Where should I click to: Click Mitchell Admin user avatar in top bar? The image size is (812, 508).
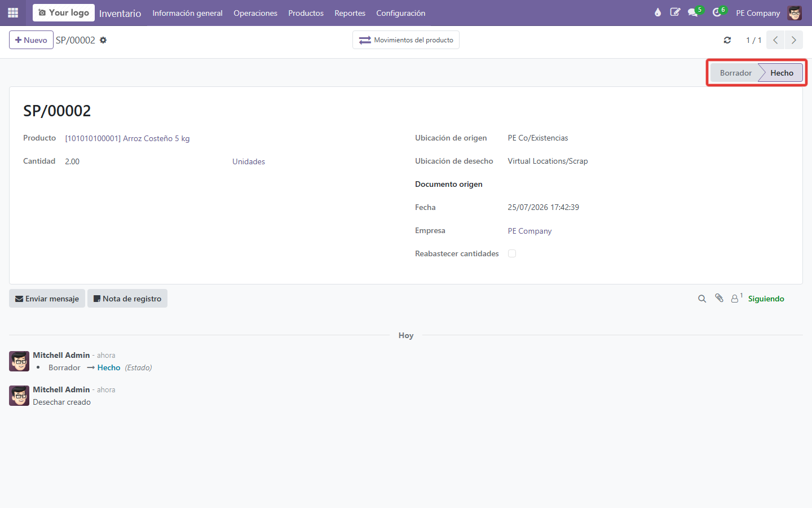coord(795,13)
